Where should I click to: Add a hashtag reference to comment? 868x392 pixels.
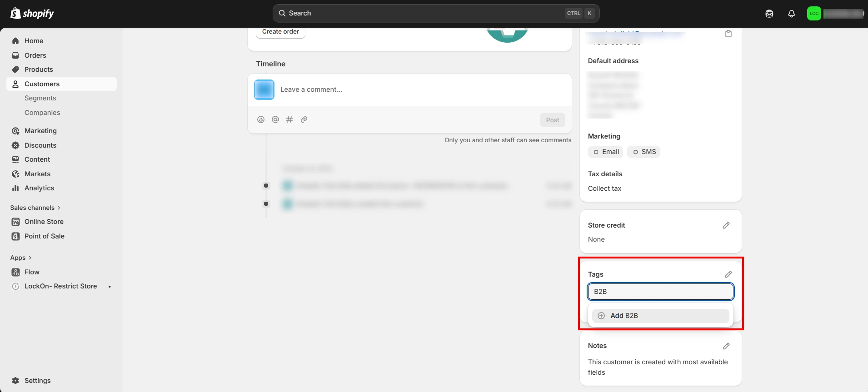coord(289,119)
